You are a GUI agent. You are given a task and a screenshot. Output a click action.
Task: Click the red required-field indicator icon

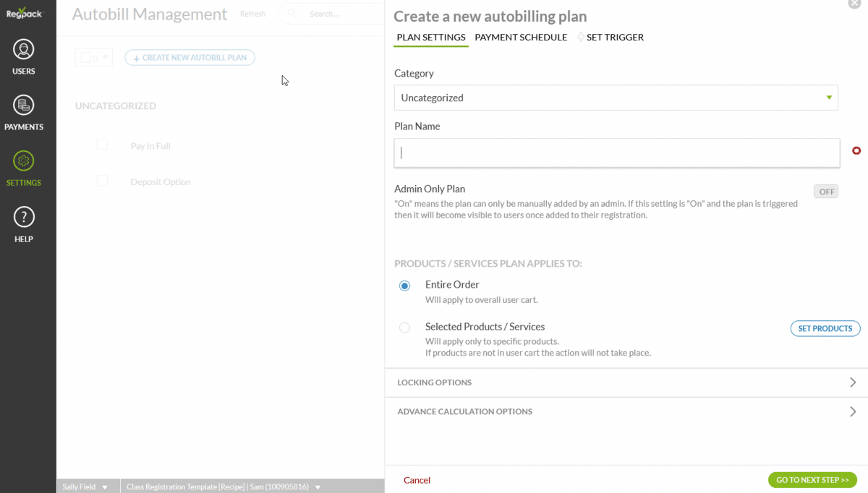point(856,150)
